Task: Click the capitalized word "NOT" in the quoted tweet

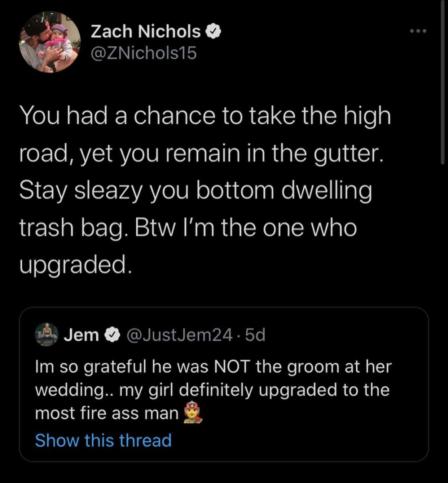Action: point(232,367)
